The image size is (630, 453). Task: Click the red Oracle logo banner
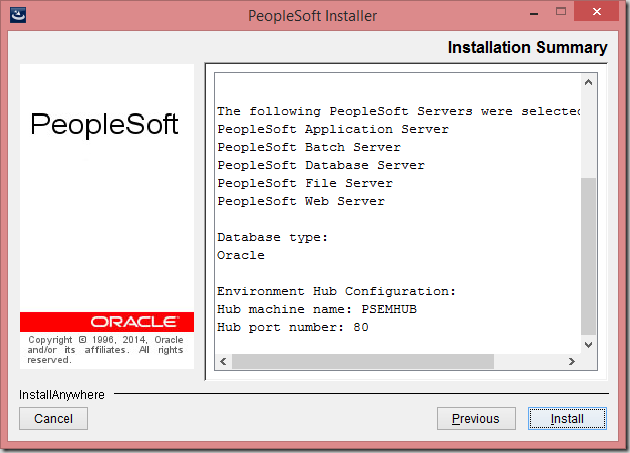107,322
